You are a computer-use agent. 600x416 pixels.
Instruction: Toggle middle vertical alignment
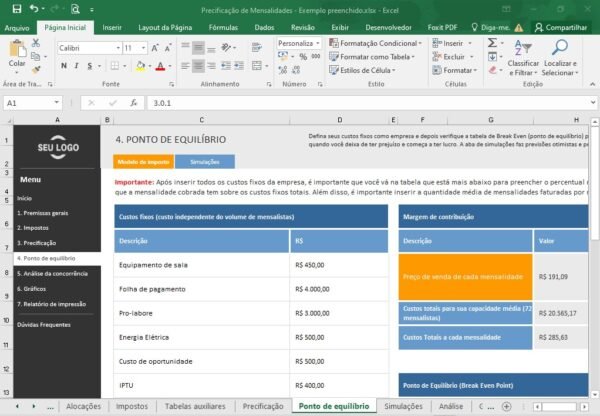[x=198, y=48]
